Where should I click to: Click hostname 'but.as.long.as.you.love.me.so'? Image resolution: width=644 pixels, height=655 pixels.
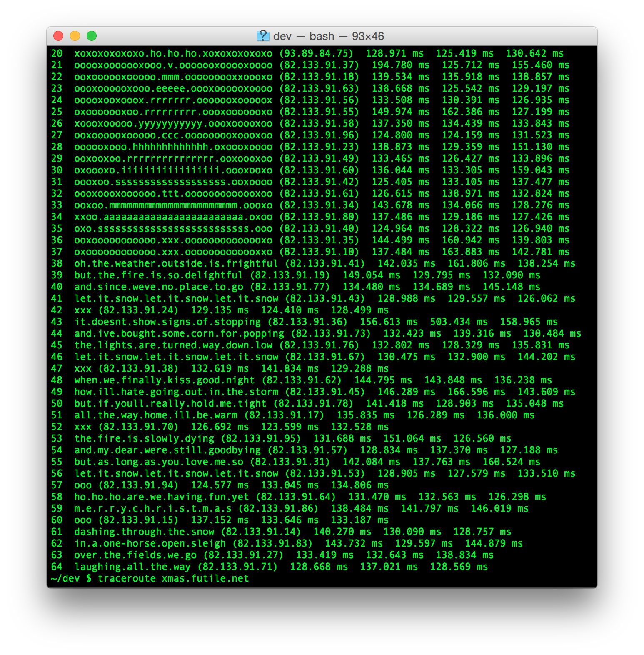click(x=159, y=462)
